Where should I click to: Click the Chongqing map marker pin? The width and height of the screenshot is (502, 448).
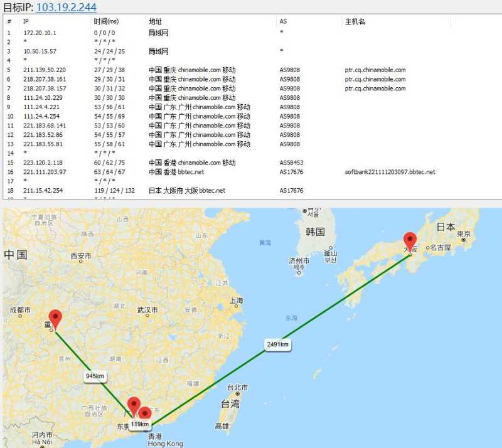pyautogui.click(x=55, y=320)
